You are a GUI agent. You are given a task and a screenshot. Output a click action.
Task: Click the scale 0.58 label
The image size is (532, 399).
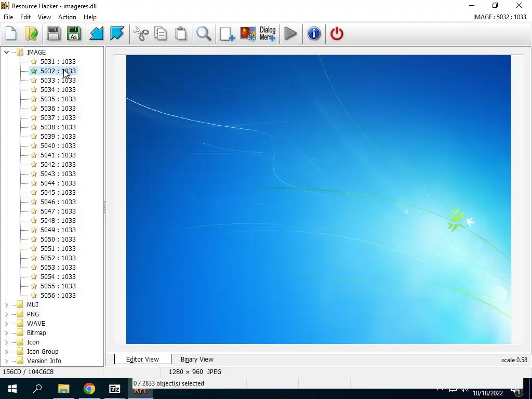(x=514, y=360)
